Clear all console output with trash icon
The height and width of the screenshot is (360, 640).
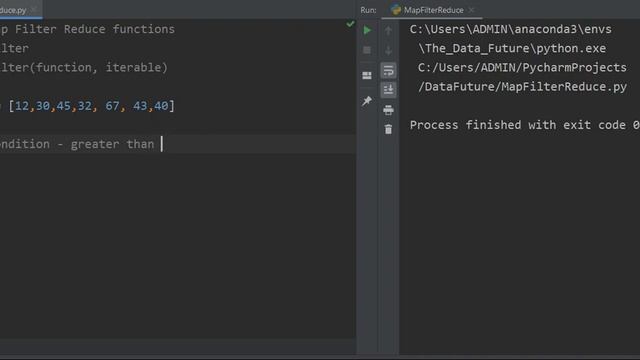(x=388, y=129)
